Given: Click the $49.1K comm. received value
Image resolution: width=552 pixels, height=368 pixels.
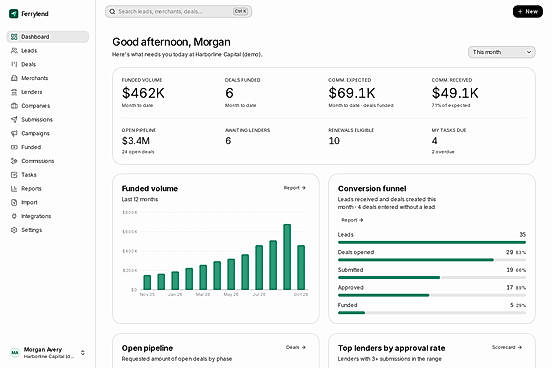Looking at the screenshot, I should click(x=455, y=93).
